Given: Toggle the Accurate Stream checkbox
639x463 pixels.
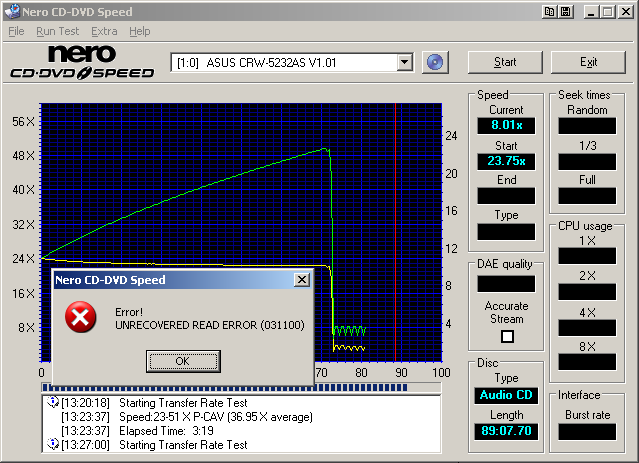Looking at the screenshot, I should (x=507, y=336).
